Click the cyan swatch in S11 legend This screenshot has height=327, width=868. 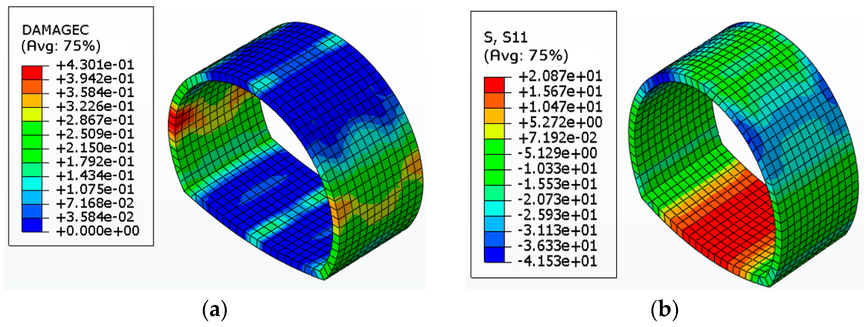coord(494,209)
